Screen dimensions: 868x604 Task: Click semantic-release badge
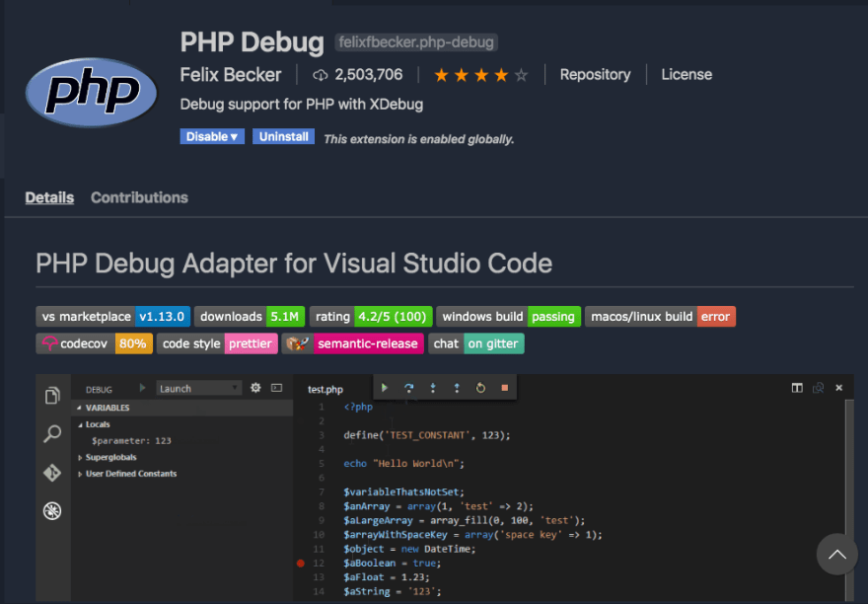click(353, 343)
